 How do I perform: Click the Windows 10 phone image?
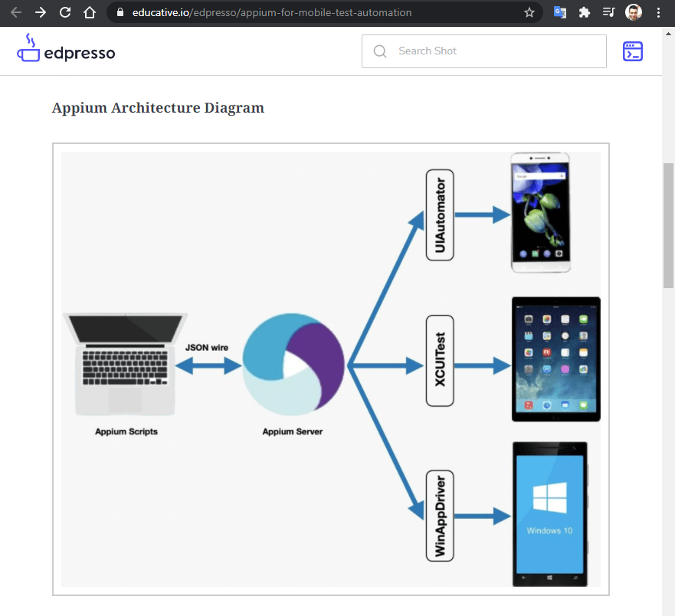coord(550,514)
